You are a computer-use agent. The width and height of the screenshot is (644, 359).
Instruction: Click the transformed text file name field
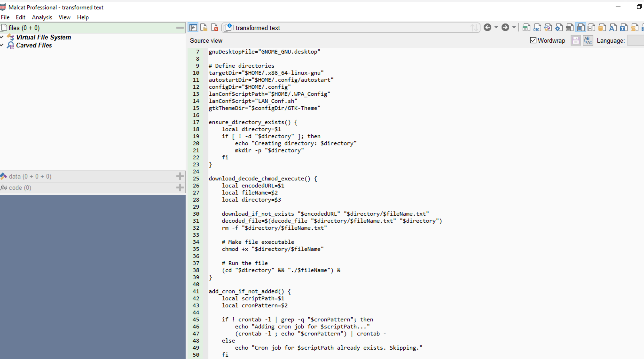point(351,28)
